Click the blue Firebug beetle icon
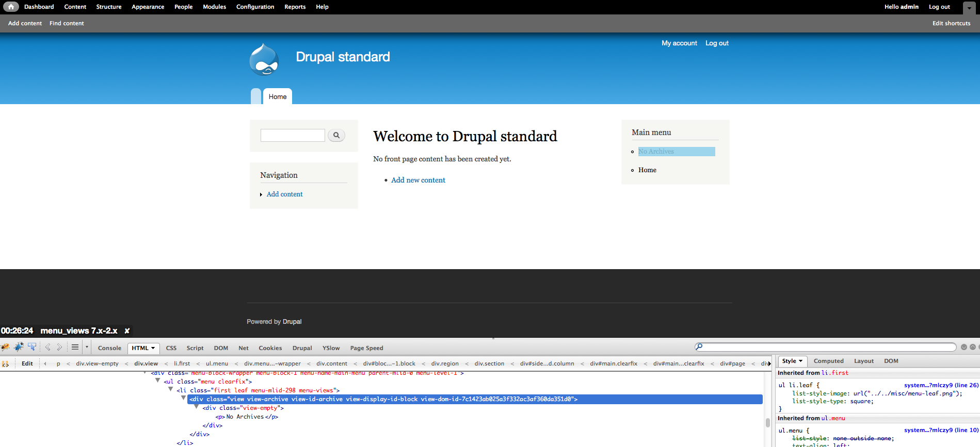Screen dimensions: 980x447 [x=19, y=347]
